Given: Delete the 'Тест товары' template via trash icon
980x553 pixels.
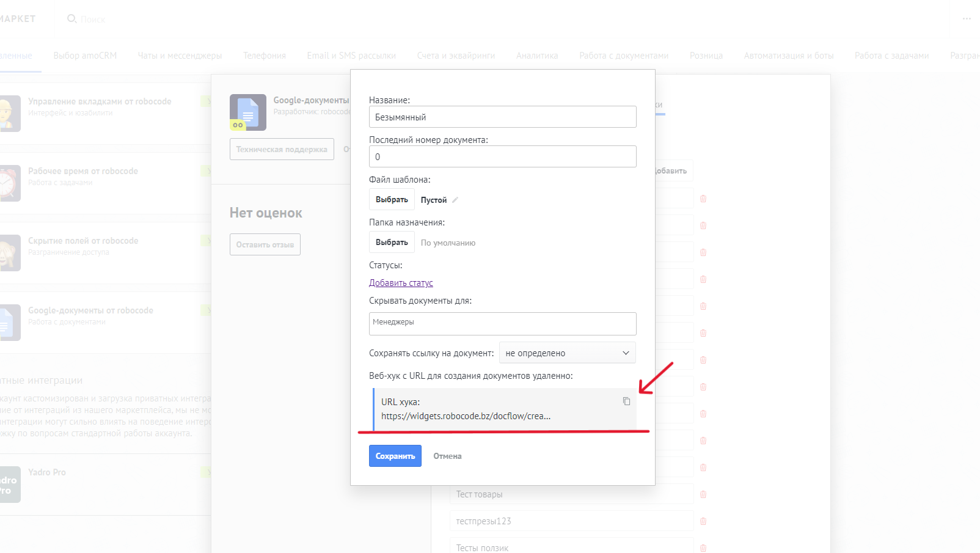Looking at the screenshot, I should coord(703,494).
